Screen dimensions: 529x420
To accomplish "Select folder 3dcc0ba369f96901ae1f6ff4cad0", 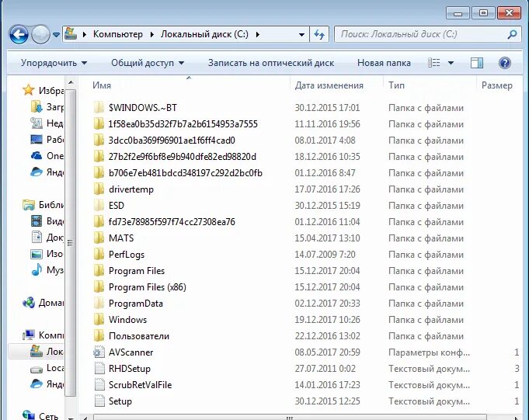I will (172, 141).
